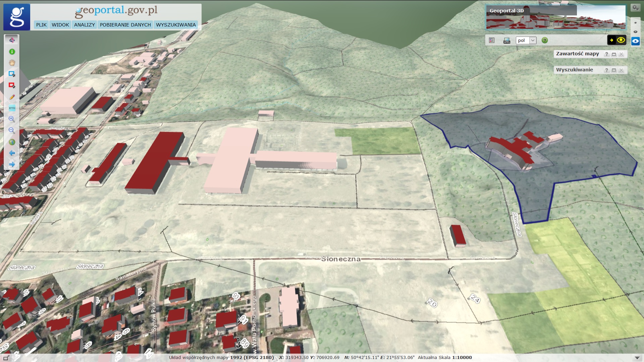The width and height of the screenshot is (644, 362).
Task: Open the Zawartość mapy panel title
Action: pos(577,54)
